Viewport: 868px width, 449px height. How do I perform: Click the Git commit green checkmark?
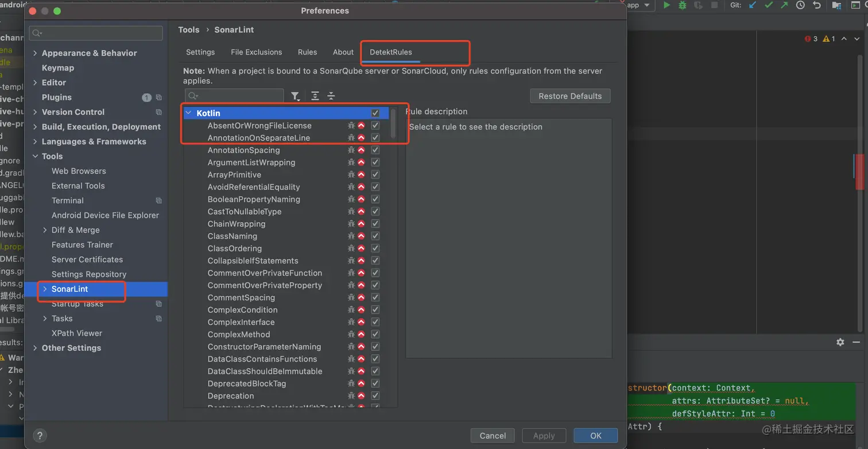coord(769,5)
